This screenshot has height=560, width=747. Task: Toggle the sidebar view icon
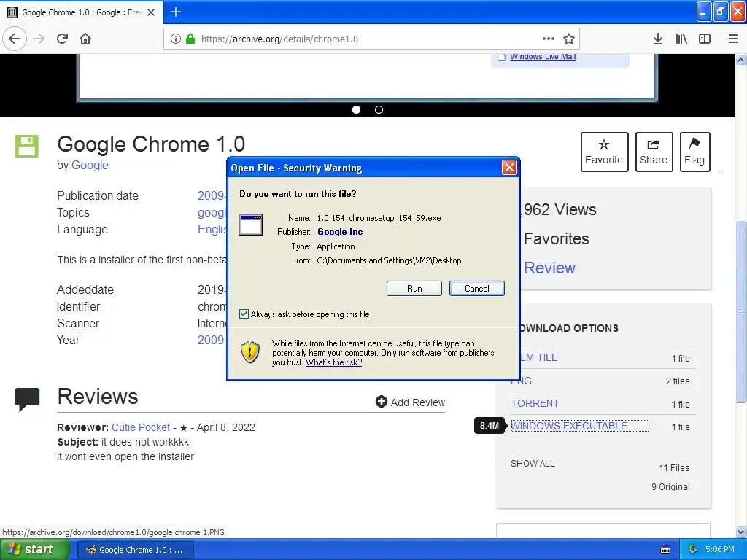(705, 39)
